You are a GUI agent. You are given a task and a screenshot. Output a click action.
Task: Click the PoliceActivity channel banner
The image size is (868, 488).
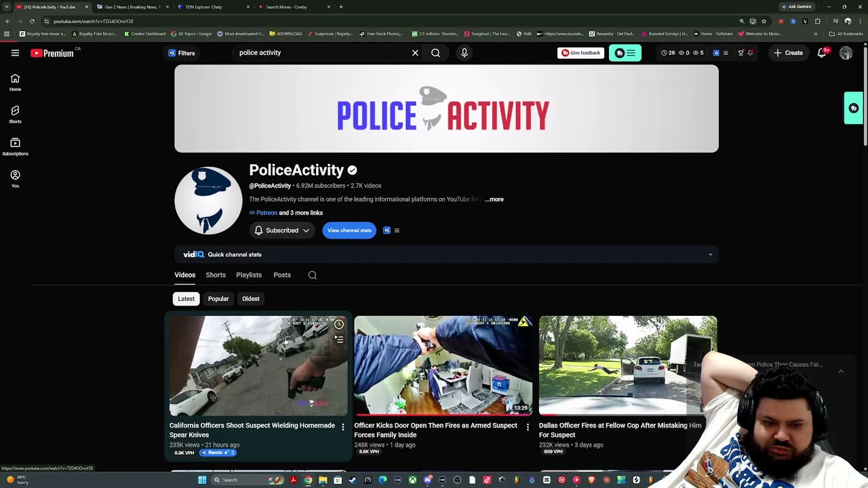(446, 108)
